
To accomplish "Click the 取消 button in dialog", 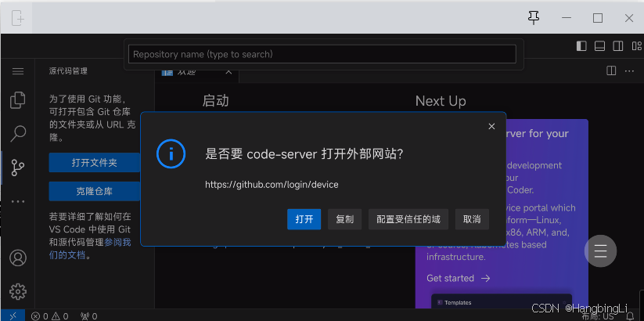I will (x=472, y=219).
